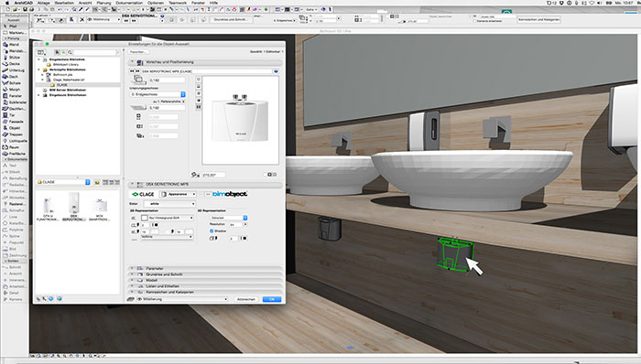Click the save icon in top toolbar
Image resolution: width=641 pixels, height=364 pixels.
click(25, 9)
